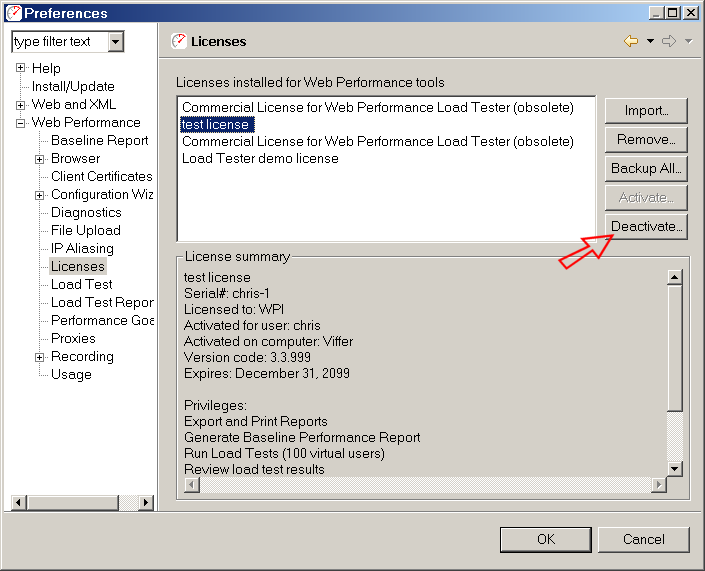Select the Web Performance category
Image resolution: width=705 pixels, height=571 pixels.
point(86,122)
